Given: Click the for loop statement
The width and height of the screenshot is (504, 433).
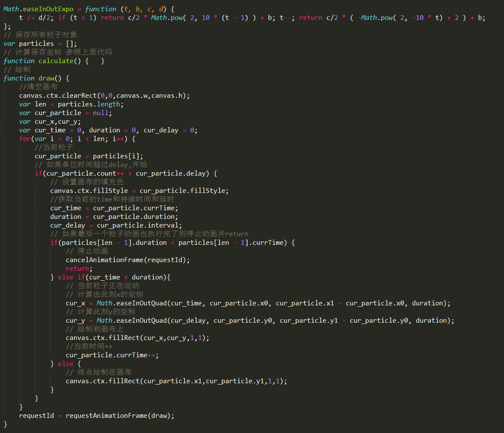Looking at the screenshot, I should 78,139.
